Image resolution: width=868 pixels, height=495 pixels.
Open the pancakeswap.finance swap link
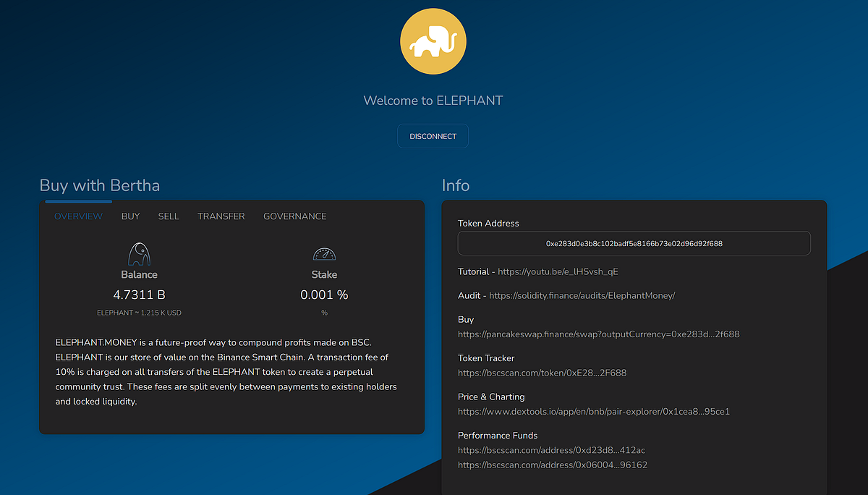pyautogui.click(x=598, y=334)
